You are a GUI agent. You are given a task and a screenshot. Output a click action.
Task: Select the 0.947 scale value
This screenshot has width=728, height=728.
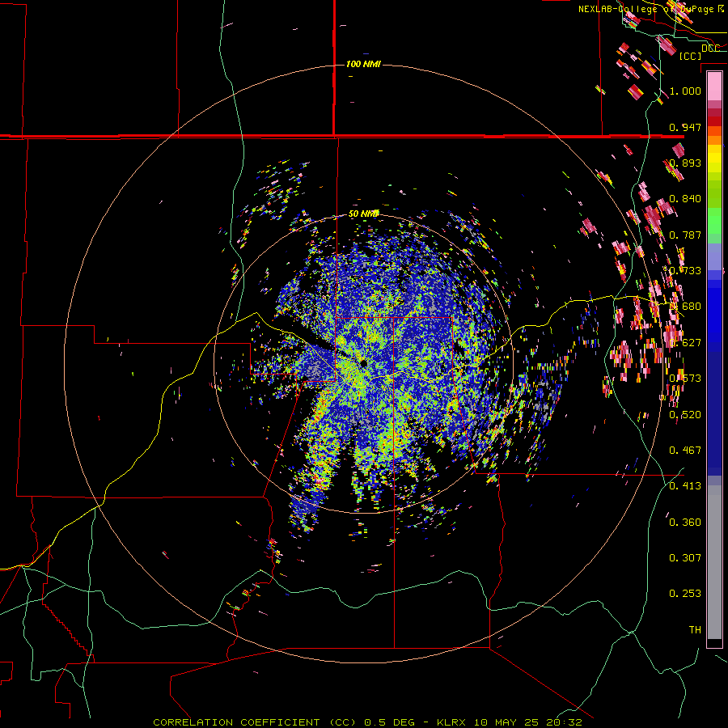685,127
